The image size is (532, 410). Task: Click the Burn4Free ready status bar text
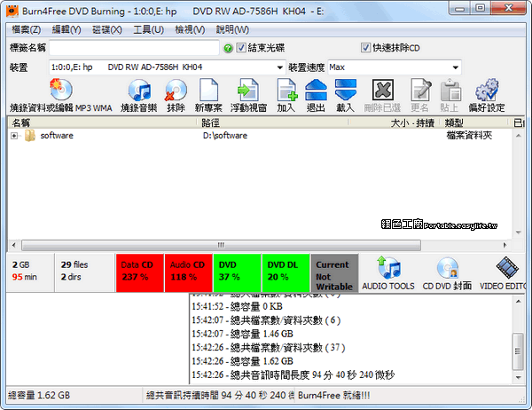[334, 396]
